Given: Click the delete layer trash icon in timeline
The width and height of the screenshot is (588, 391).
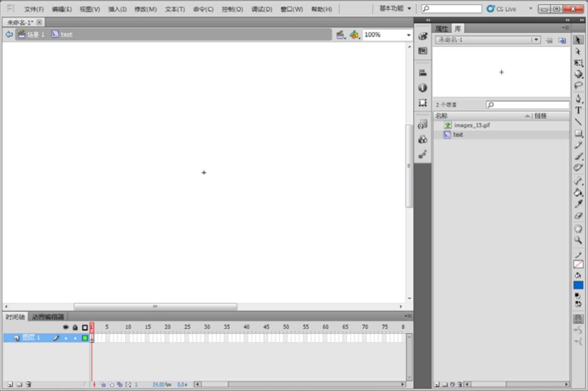Looking at the screenshot, I should click(x=28, y=384).
